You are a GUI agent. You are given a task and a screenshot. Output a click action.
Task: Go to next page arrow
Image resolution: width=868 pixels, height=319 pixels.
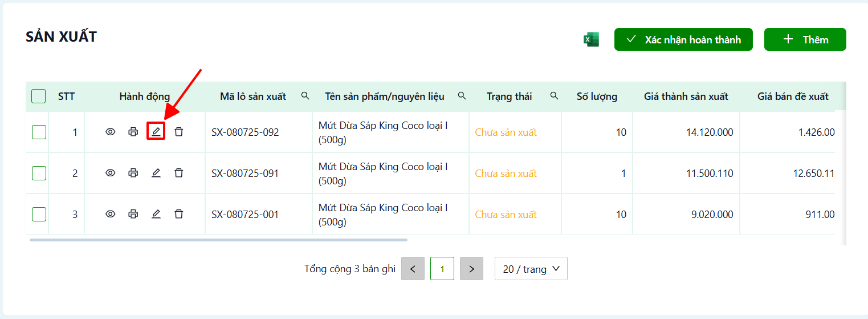(471, 268)
